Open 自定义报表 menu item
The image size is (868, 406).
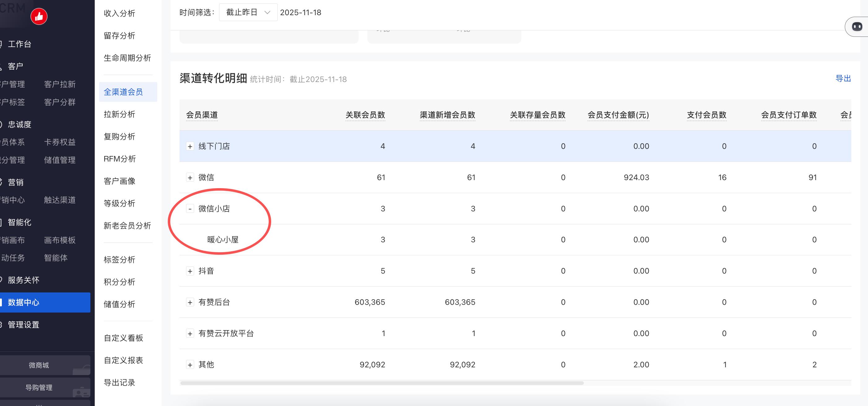click(x=123, y=360)
